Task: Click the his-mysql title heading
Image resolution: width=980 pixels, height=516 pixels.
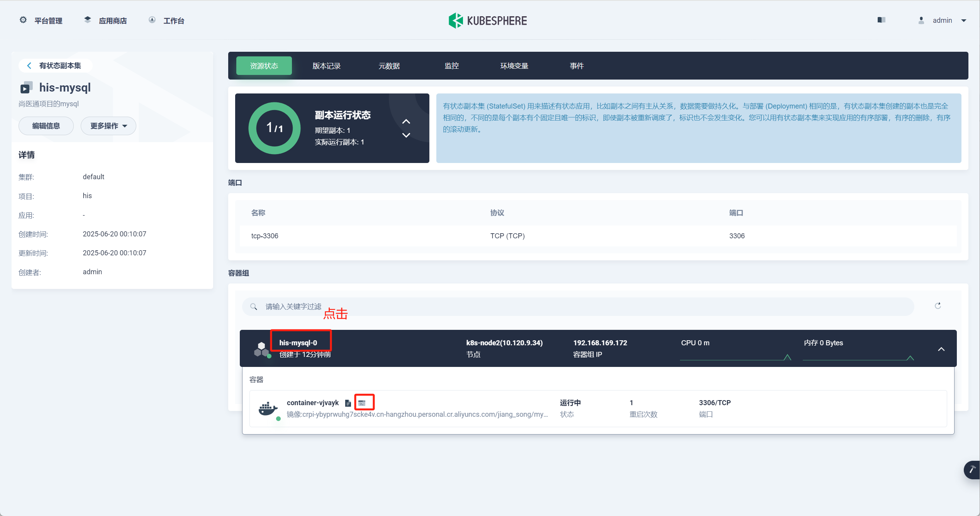Action: click(x=65, y=88)
